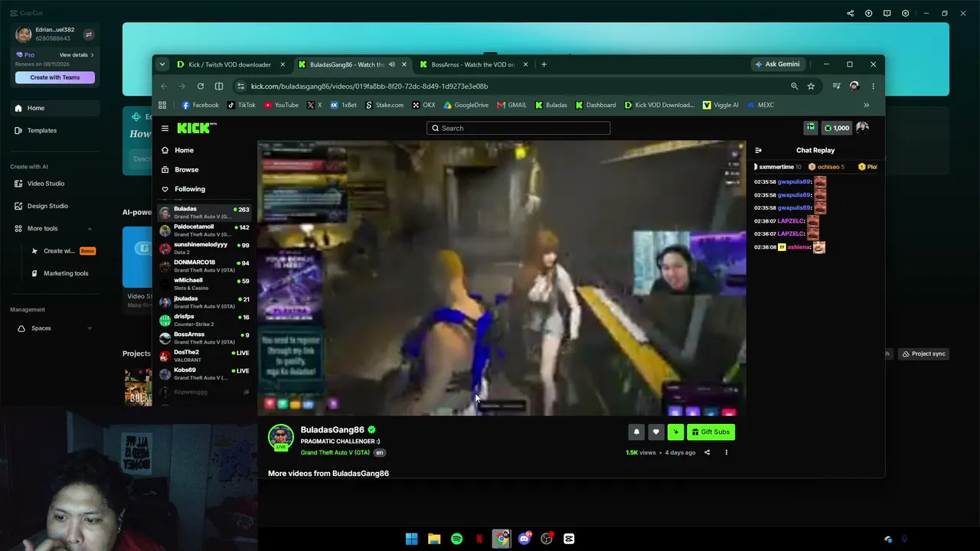The height and width of the screenshot is (551, 980).
Task: Open CapCut settings gear icon
Action: pos(906,13)
